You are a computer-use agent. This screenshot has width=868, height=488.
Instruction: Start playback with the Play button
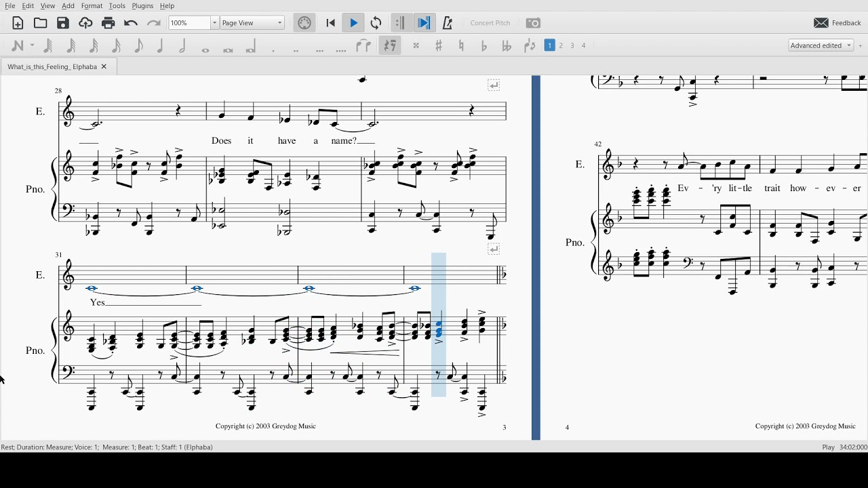pyautogui.click(x=353, y=23)
